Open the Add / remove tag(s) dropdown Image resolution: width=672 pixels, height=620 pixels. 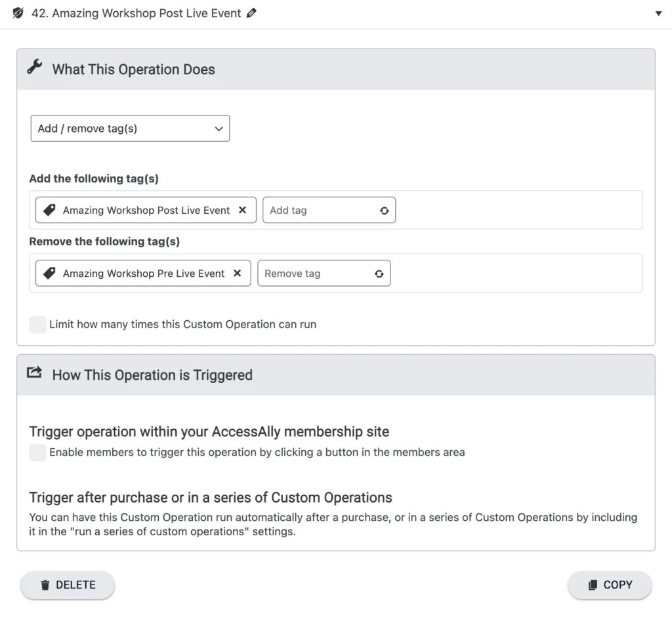pyautogui.click(x=130, y=129)
